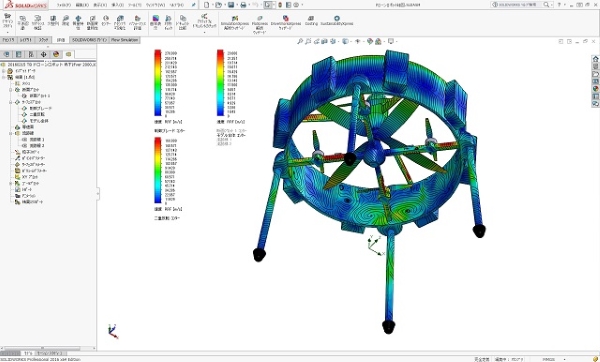Image resolution: width=600 pixels, height=362 pixels.
Task: Open the display style dropdown arrow in view toolbar
Action: [351, 41]
